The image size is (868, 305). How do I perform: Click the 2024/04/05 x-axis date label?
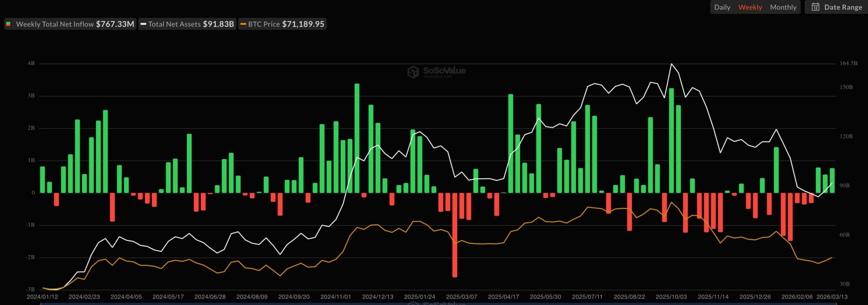point(126,297)
